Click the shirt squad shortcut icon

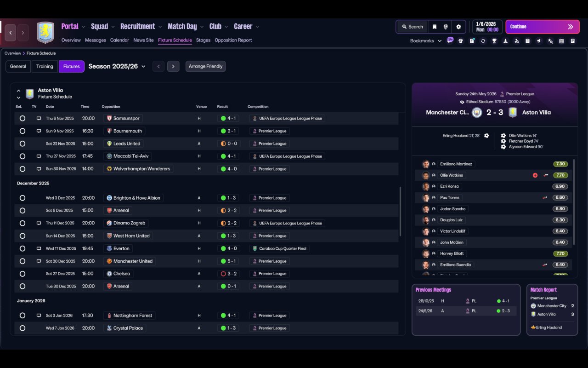coord(461,41)
